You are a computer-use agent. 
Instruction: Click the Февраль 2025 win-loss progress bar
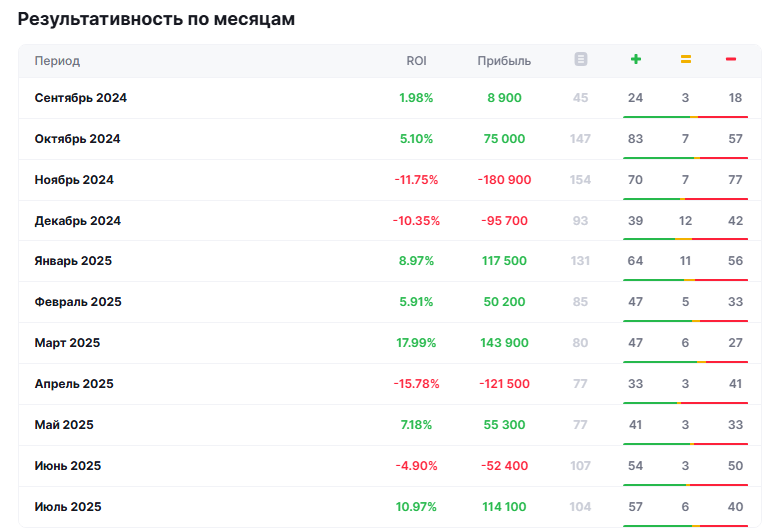pyautogui.click(x=685, y=321)
